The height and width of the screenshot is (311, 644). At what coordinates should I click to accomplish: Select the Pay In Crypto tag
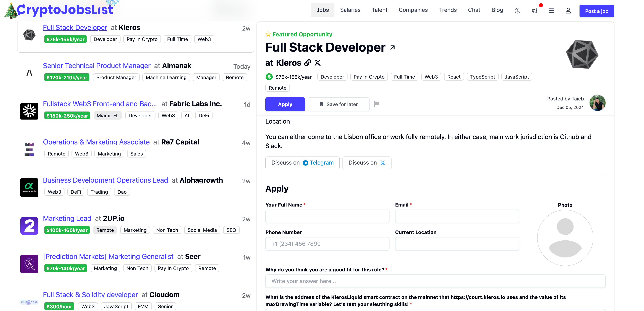click(x=369, y=77)
